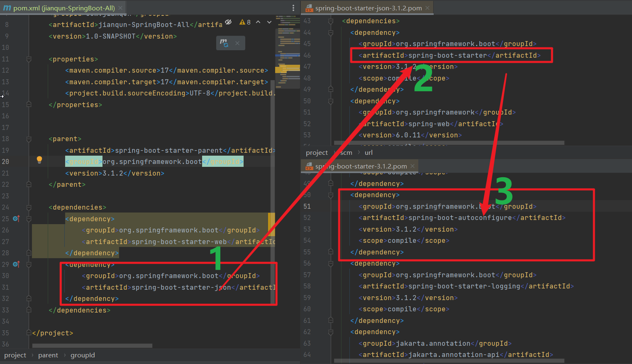Switch to pom.xml (jianqun-SpringBoot-All) tab
Image resolution: width=632 pixels, height=364 pixels.
point(64,8)
